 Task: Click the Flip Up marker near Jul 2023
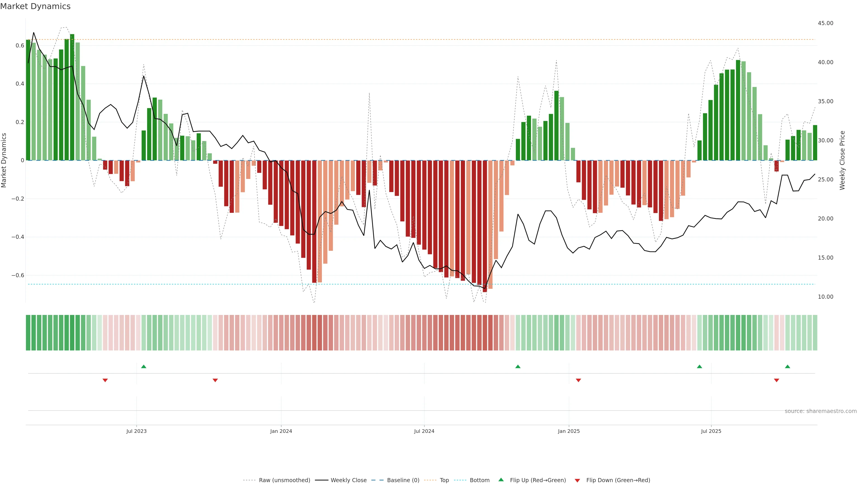tap(144, 366)
